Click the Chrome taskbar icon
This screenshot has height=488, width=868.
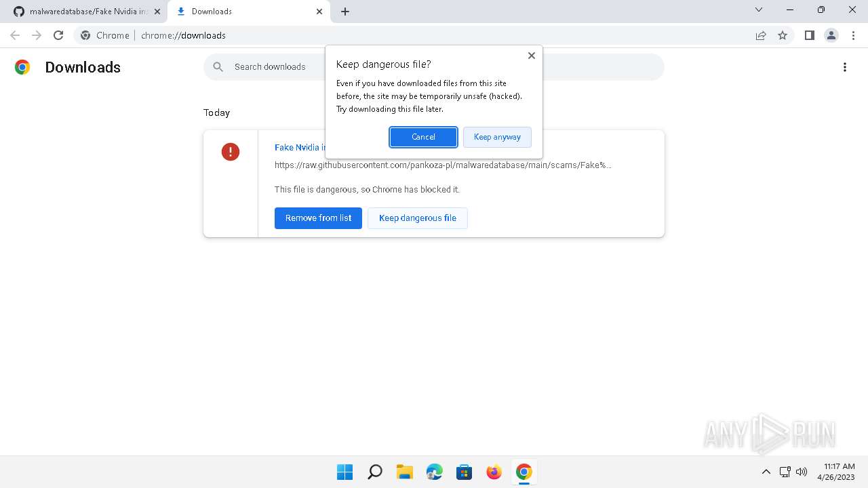tap(524, 472)
